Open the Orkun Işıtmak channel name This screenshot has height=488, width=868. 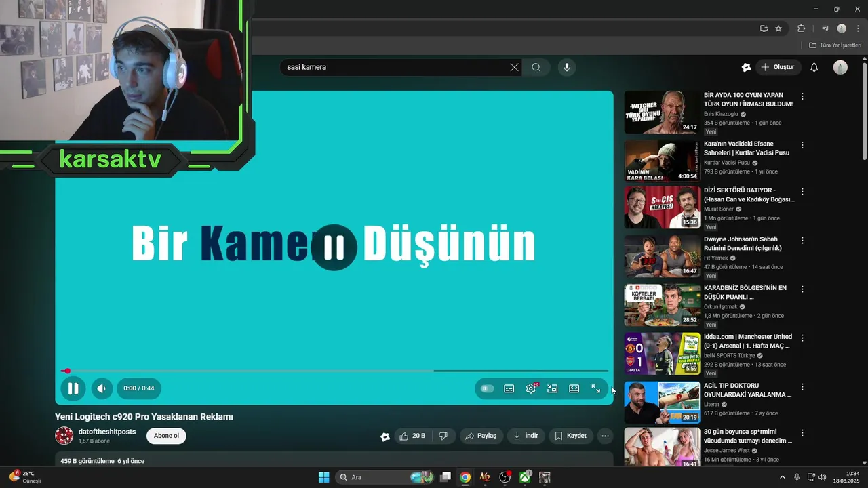pos(722,307)
